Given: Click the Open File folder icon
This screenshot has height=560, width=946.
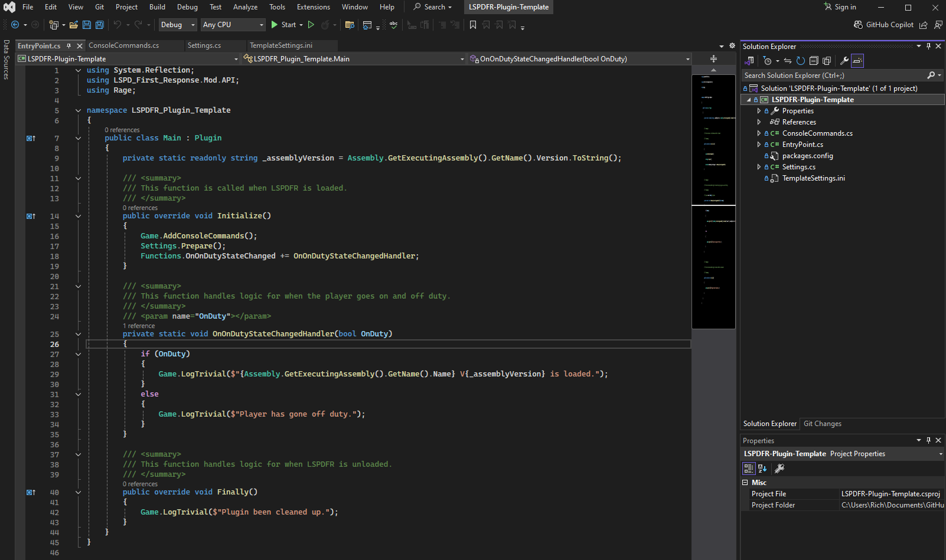Looking at the screenshot, I should tap(74, 25).
